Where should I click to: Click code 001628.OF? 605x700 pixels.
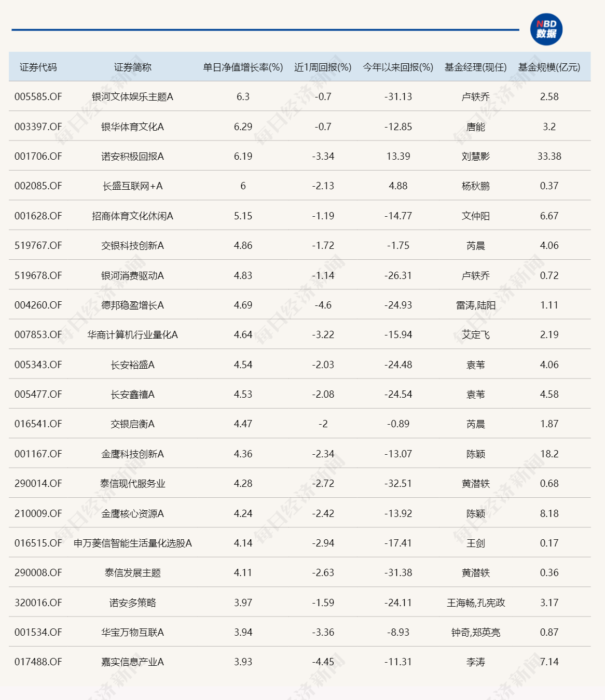38,216
